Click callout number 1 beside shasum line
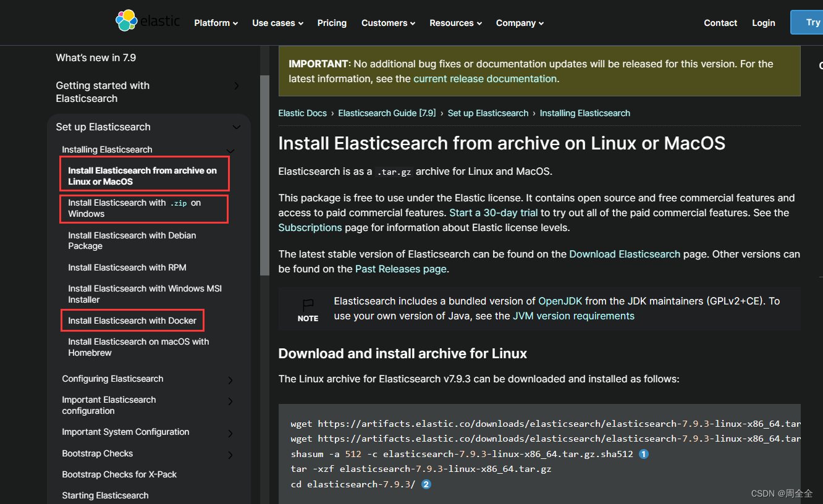 point(644,454)
